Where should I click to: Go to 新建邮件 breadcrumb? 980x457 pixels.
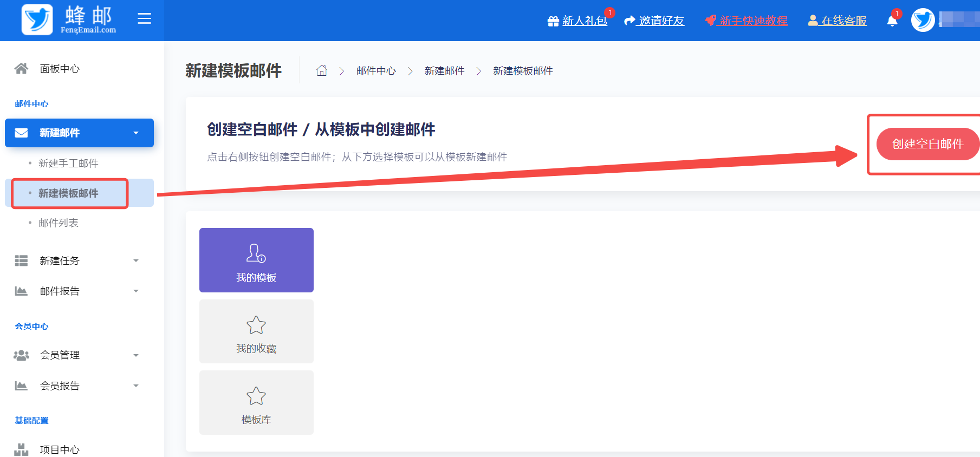tap(444, 71)
